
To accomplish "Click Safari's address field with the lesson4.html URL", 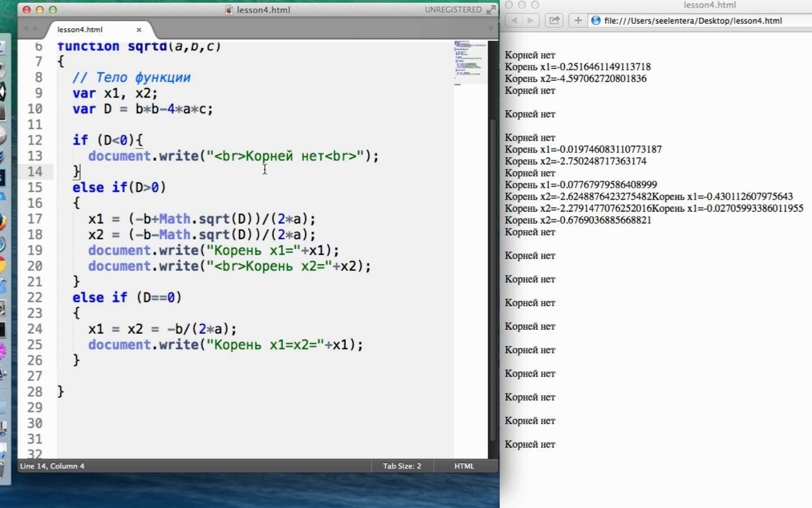I will pyautogui.click(x=699, y=20).
